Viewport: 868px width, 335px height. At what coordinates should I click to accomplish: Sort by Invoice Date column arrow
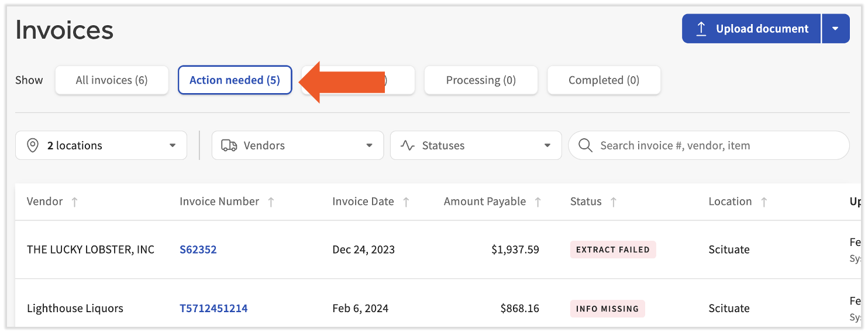406,202
